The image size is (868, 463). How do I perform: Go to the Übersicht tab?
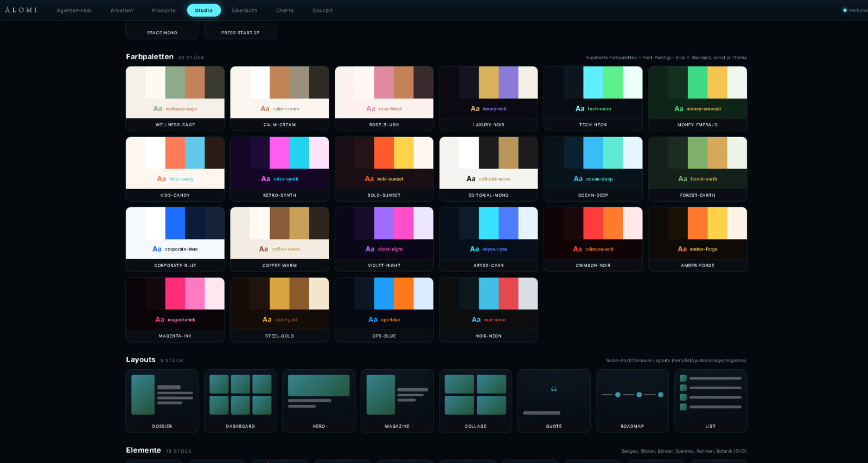coord(245,10)
